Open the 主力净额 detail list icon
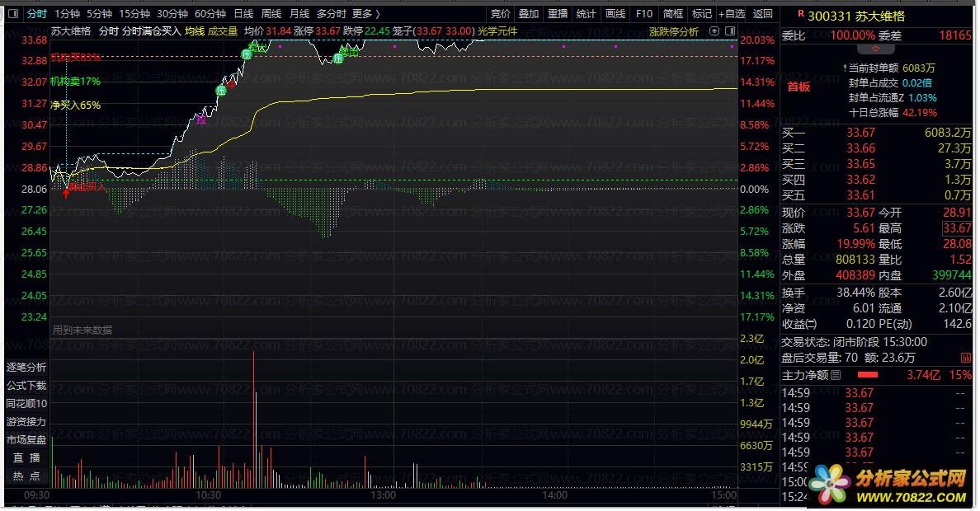The image size is (980, 511). click(x=836, y=376)
